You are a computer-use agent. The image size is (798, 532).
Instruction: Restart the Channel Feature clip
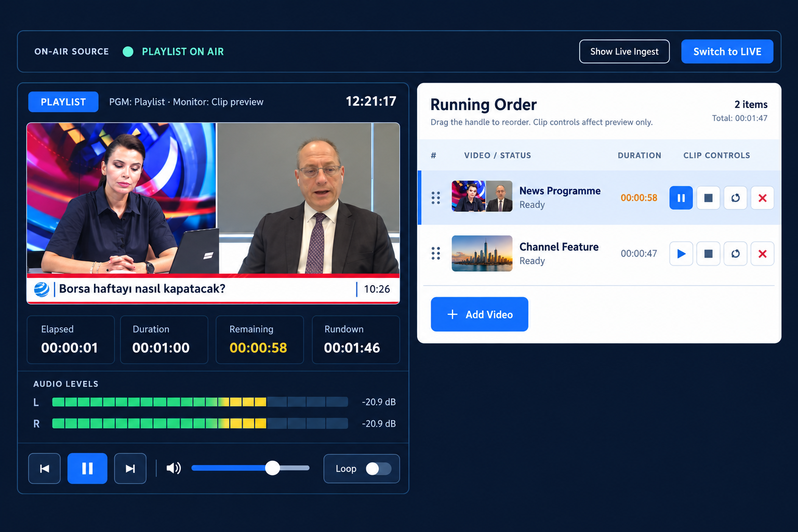(735, 254)
